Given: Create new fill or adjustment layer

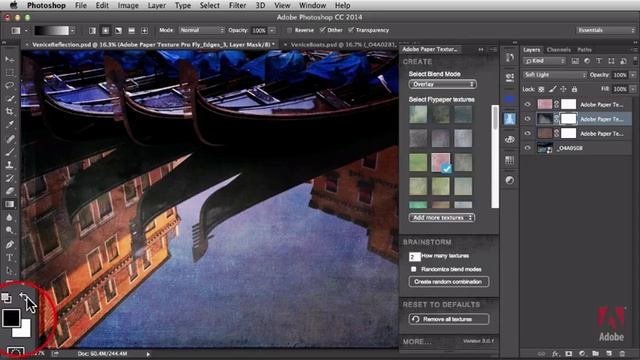Looking at the screenshot, I should click(582, 353).
